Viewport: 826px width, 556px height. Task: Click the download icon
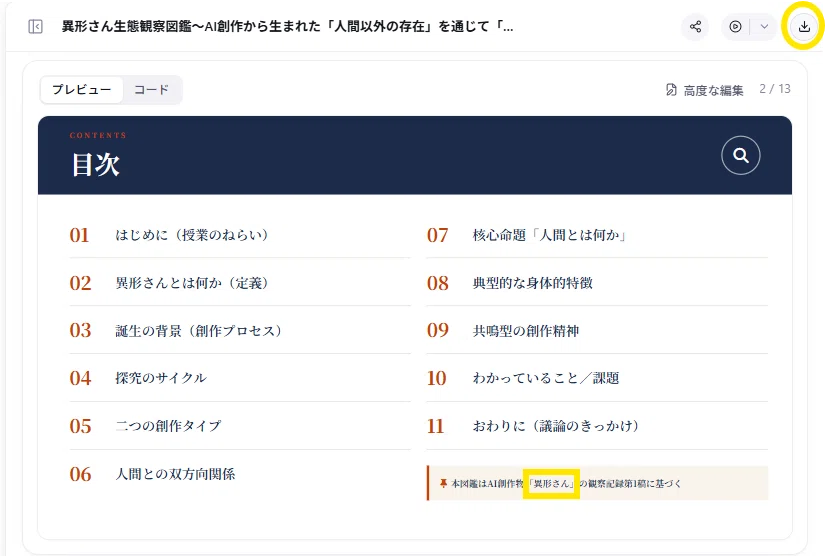click(x=804, y=26)
